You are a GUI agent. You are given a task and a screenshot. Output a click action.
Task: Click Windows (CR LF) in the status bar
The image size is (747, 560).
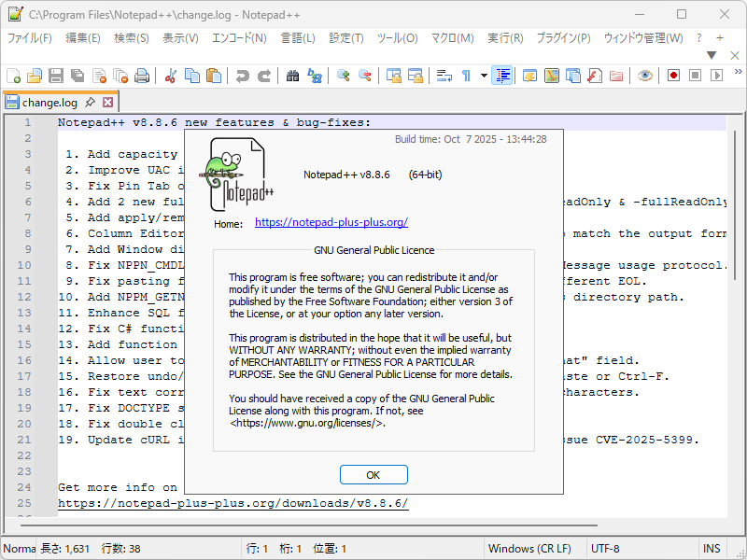532,548
